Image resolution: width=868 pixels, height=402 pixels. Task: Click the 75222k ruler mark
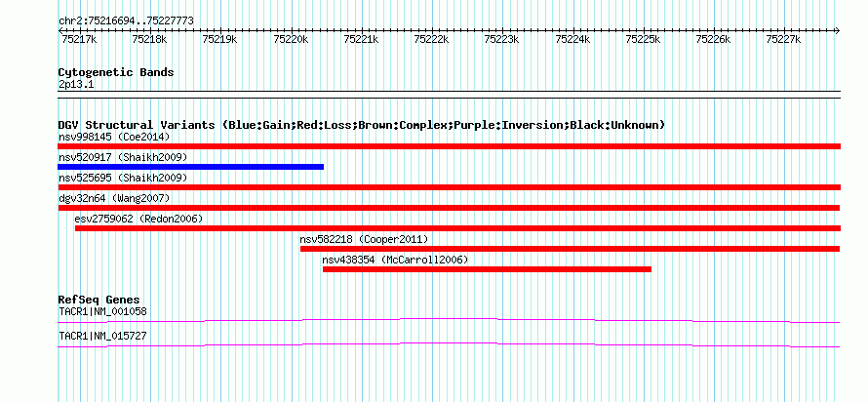coord(431,39)
